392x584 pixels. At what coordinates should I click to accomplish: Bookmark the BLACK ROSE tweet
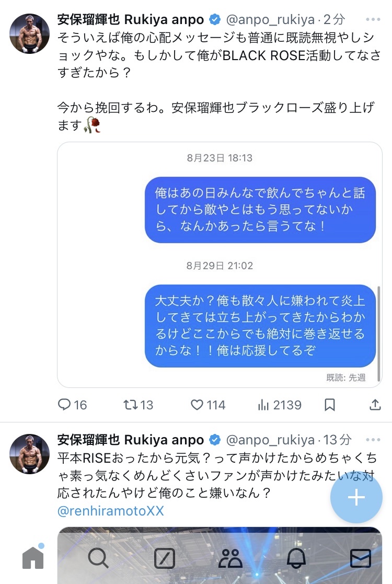tap(330, 405)
